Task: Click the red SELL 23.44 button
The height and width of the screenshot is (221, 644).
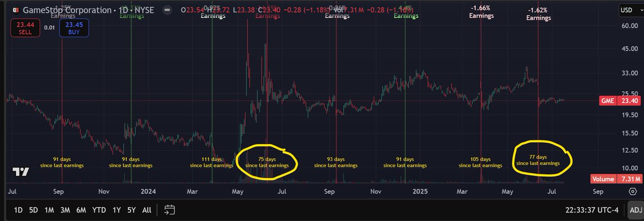Action: [24, 27]
